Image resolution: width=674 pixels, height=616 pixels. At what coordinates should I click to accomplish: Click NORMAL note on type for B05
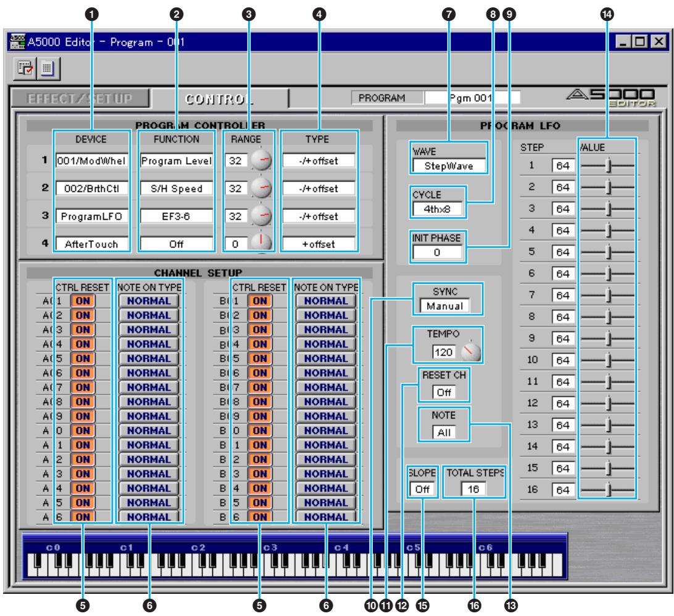click(x=326, y=359)
